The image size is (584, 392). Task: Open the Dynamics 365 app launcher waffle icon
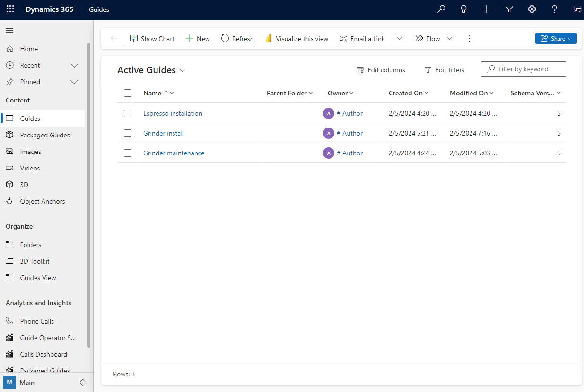(x=10, y=9)
